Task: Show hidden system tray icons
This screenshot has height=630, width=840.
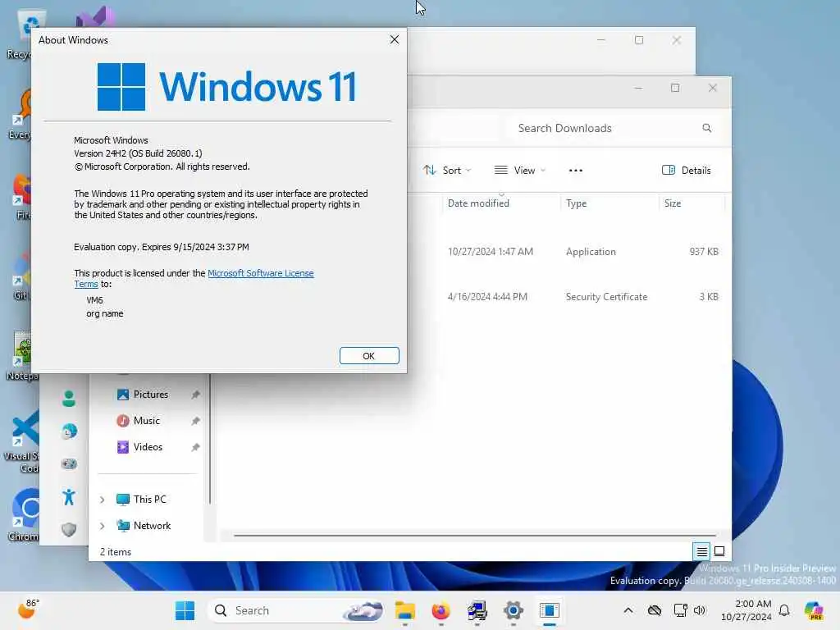Action: coord(628,610)
